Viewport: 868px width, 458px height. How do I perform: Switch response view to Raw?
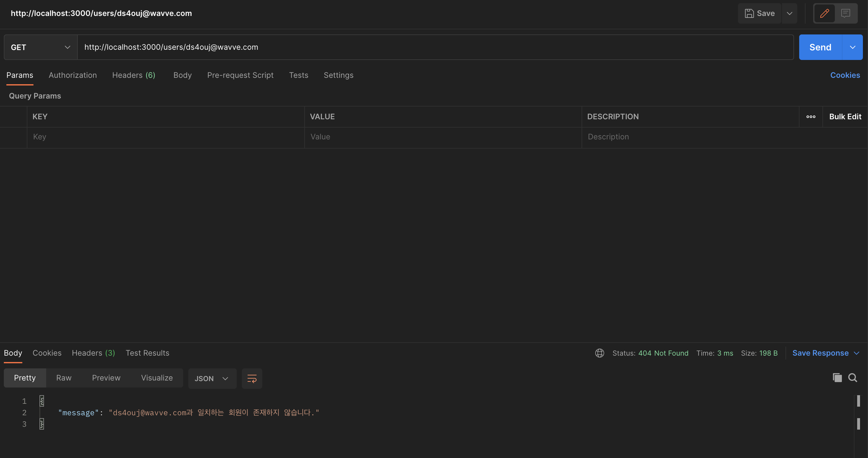pyautogui.click(x=64, y=378)
